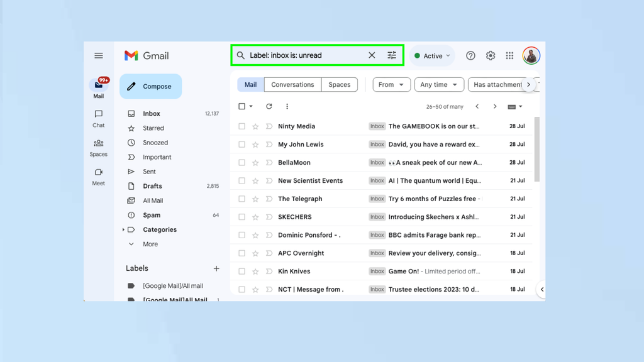Open the Drafts folder showing 2,815 items
The height and width of the screenshot is (362, 644).
pos(152,185)
